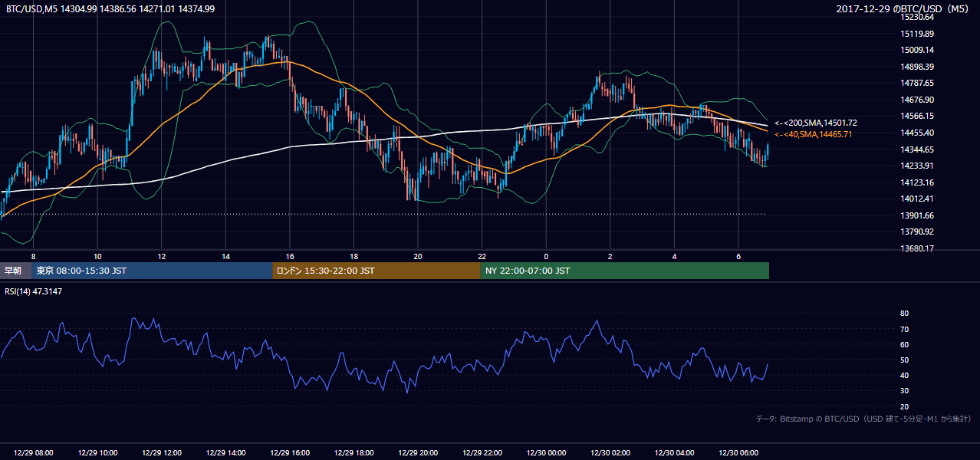Click price axis label 14566.15
980x460 pixels.
(x=916, y=116)
